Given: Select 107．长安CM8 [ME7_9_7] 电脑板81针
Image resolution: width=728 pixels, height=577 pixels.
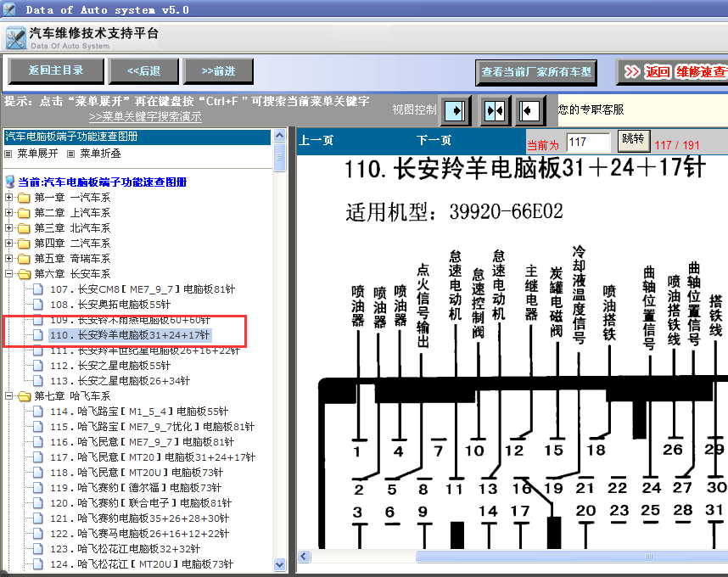Looking at the screenshot, I should [143, 289].
